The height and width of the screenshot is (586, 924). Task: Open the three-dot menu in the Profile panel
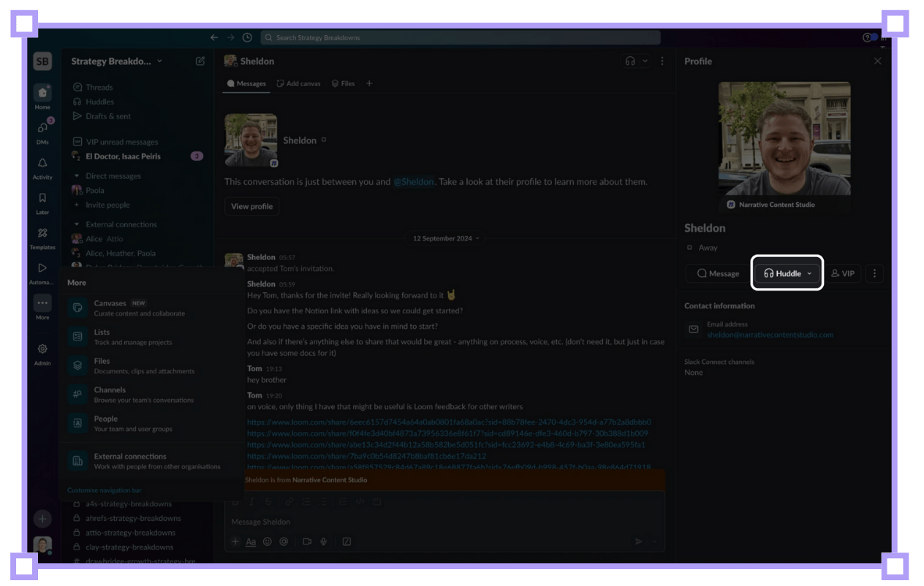coord(874,273)
